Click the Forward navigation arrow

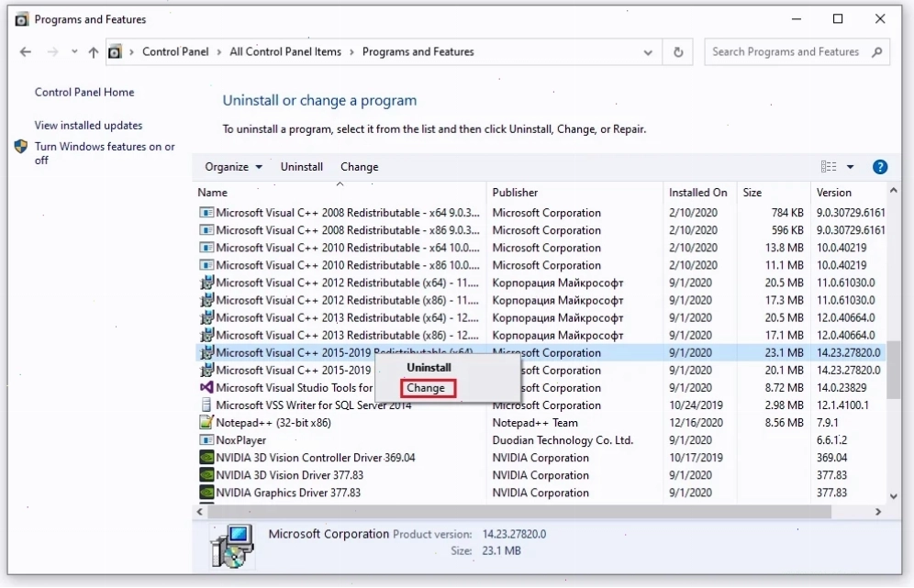point(52,52)
